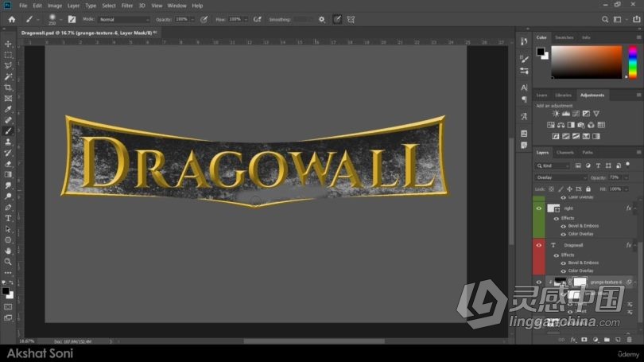Open layer Fill 100% dropdown arrow

tap(626, 189)
